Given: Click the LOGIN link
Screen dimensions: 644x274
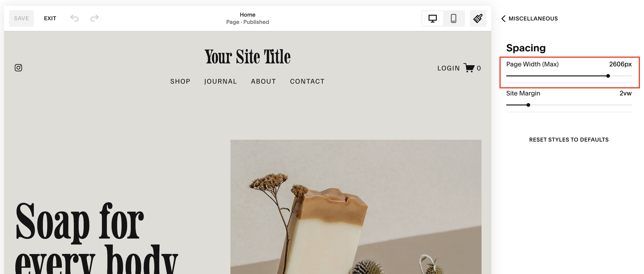Looking at the screenshot, I should tap(448, 68).
